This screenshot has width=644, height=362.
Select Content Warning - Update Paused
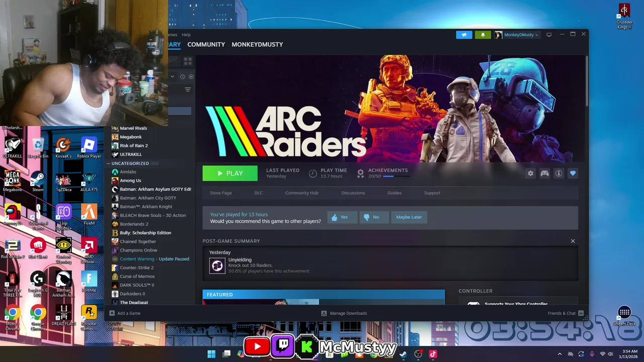pos(154,259)
